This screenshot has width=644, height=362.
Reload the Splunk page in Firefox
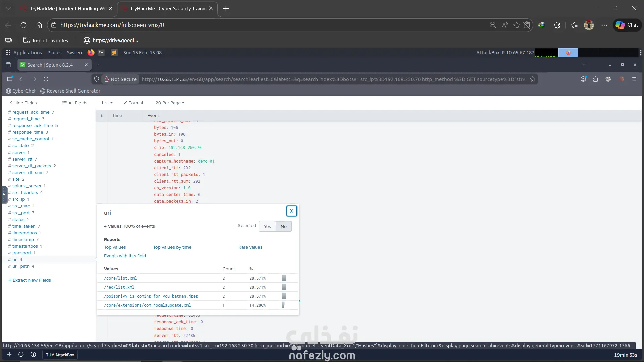pos(46,79)
